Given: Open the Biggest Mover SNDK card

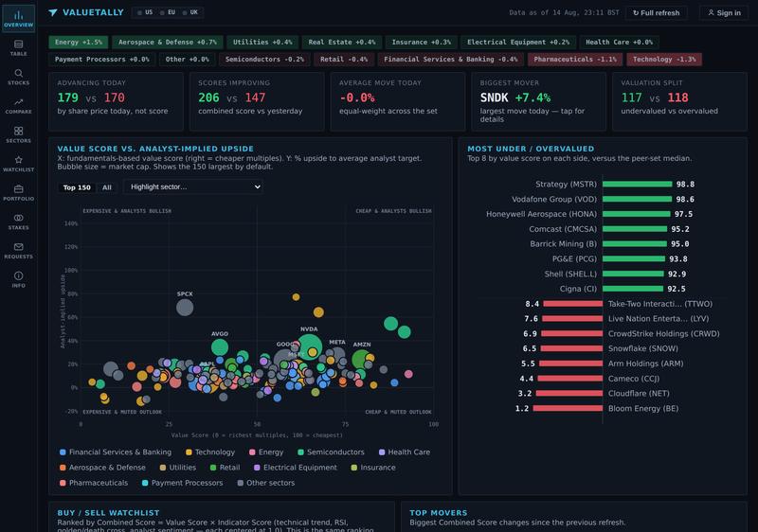Looking at the screenshot, I should tap(538, 101).
